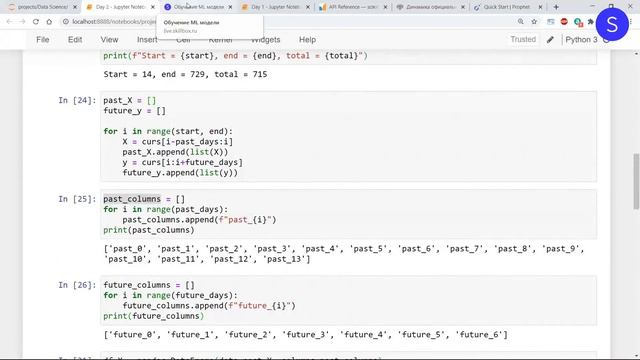Click the 'X = curs[i-past_days:i]' code line
Viewport: 640px width, 360px height.
[x=178, y=142]
